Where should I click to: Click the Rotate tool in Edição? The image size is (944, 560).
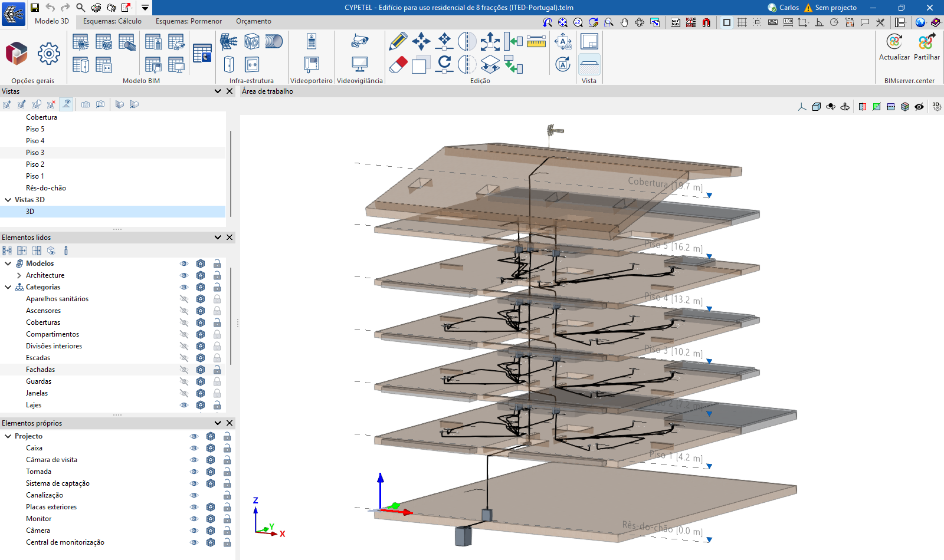(444, 64)
